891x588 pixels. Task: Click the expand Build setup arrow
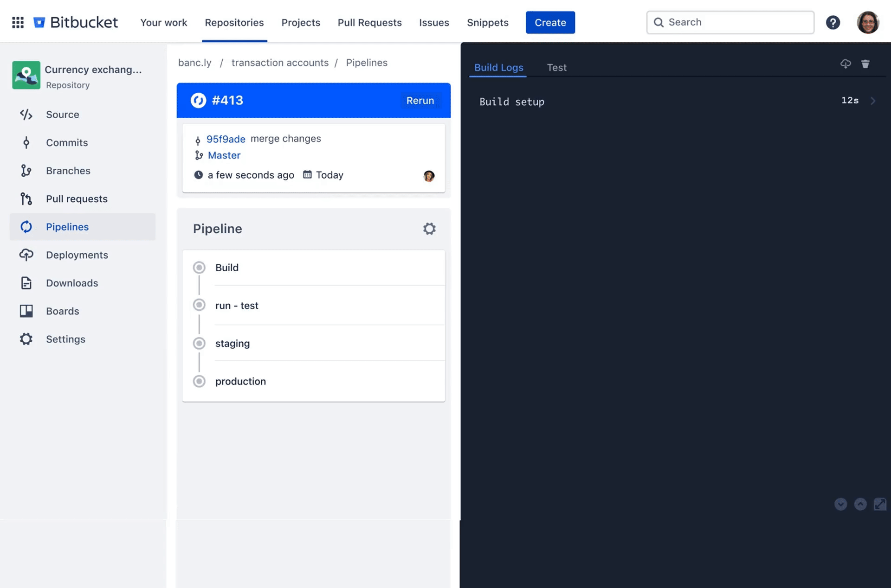pos(873,101)
